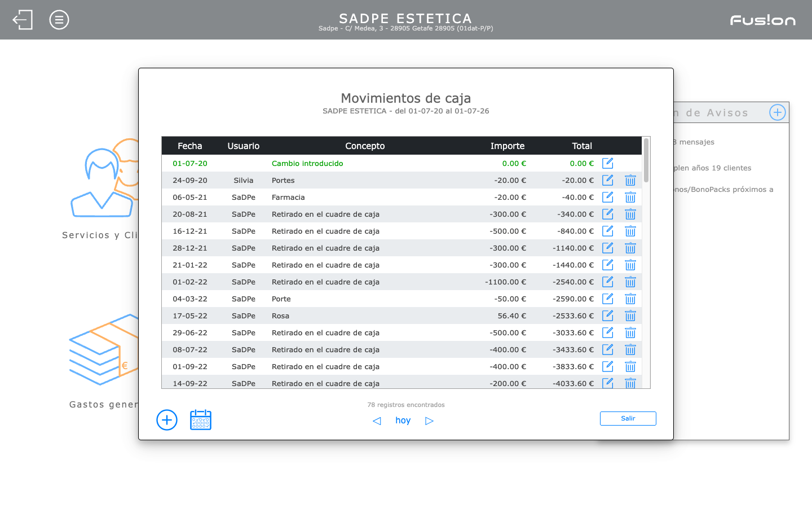Delete the 21-01-22 movement row
This screenshot has height=508, width=812.
(x=630, y=265)
